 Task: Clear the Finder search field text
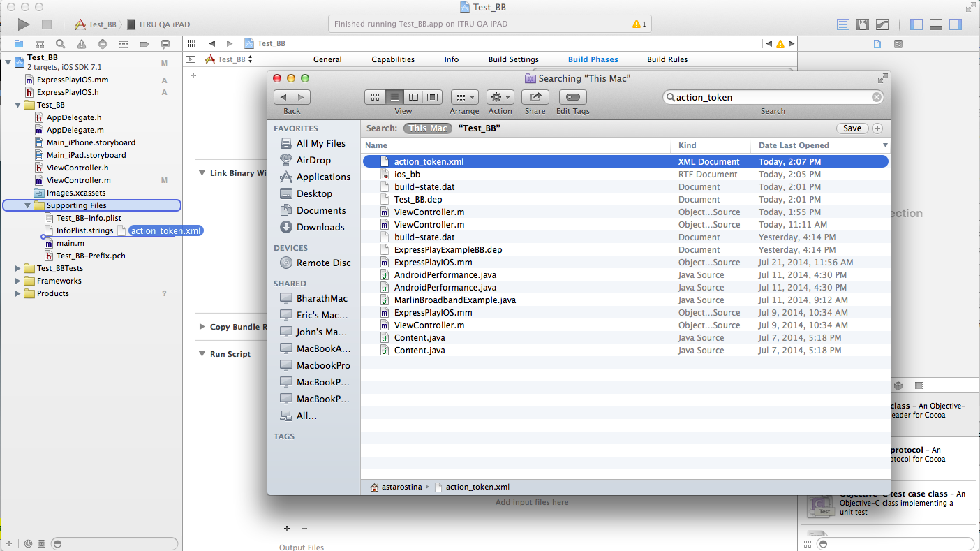pyautogui.click(x=876, y=98)
